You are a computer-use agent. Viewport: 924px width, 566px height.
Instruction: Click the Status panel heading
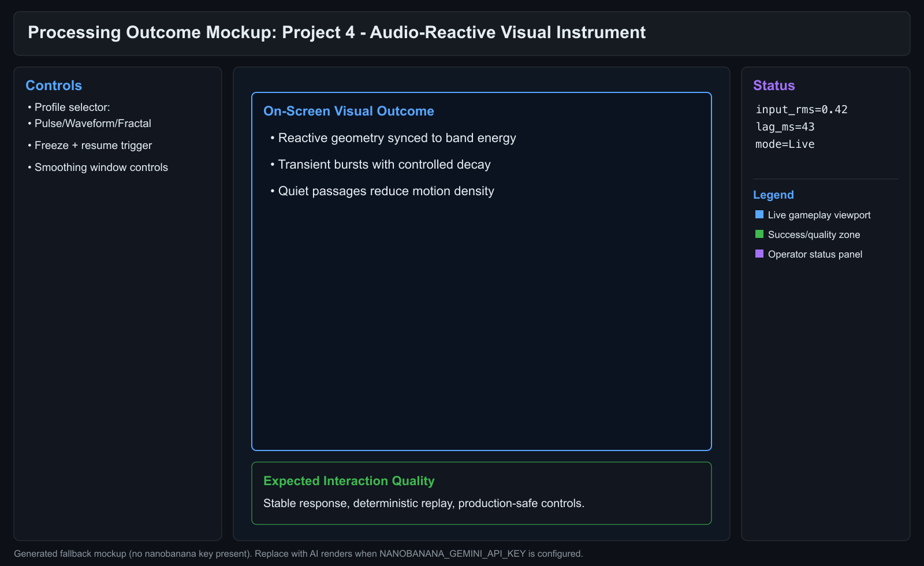click(773, 85)
